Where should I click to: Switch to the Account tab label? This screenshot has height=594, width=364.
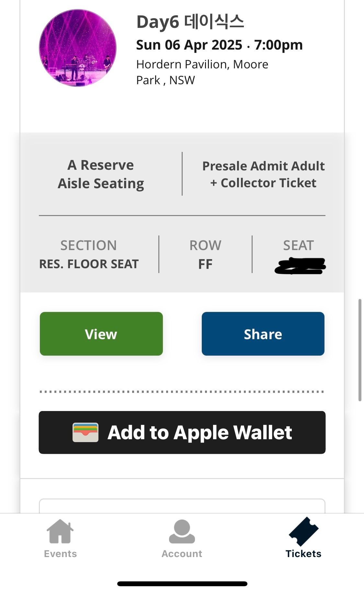coord(182,554)
